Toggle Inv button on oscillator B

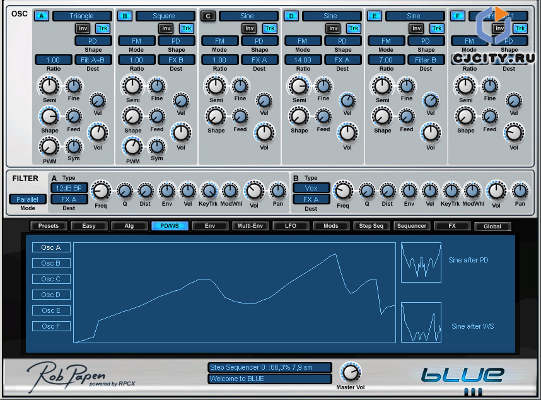pos(166,28)
